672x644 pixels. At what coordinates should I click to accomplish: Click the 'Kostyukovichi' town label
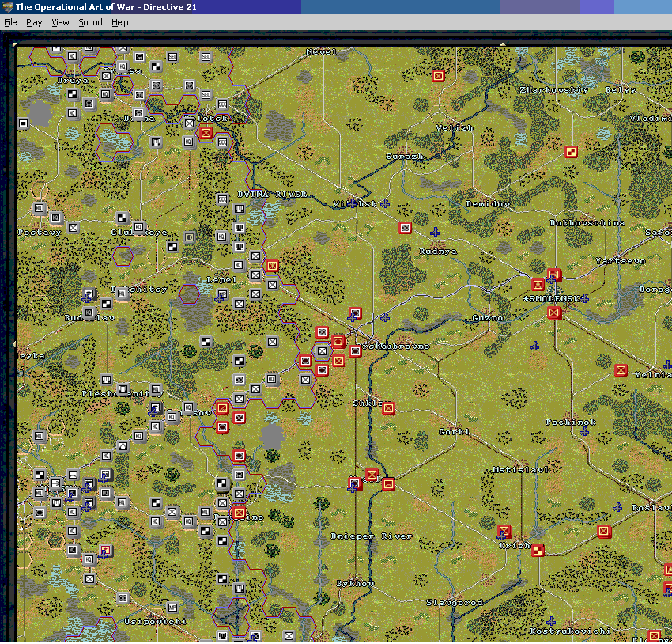(571, 631)
